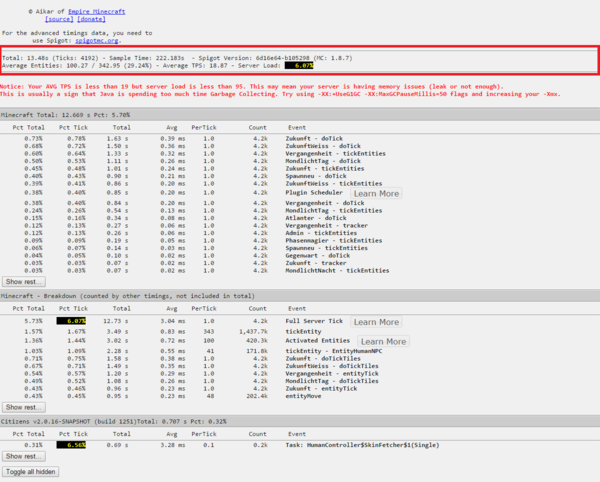Screen dimensions: 600x482
Task: Click the 'Zukunft - doTick' event row
Action: pyautogui.click(x=300, y=138)
